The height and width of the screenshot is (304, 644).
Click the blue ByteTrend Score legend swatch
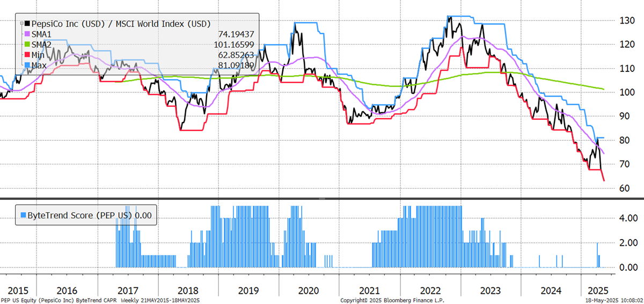(x=22, y=215)
